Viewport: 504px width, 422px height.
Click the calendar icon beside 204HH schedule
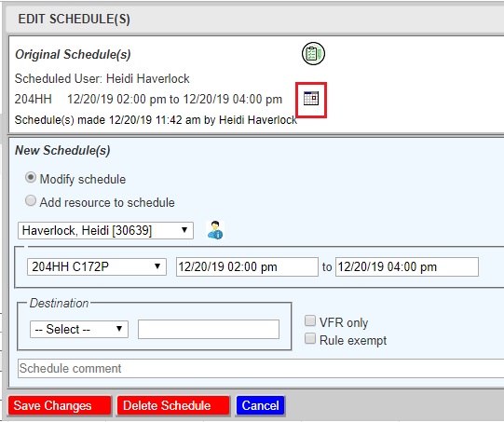[311, 99]
